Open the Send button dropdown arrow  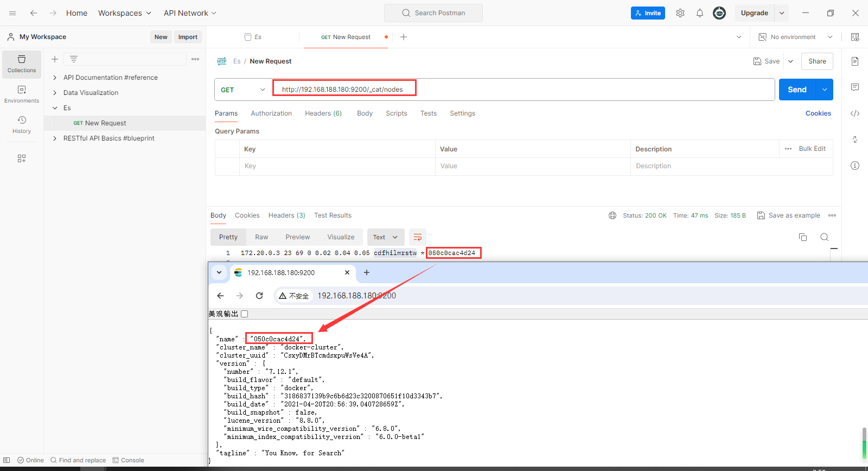click(825, 90)
